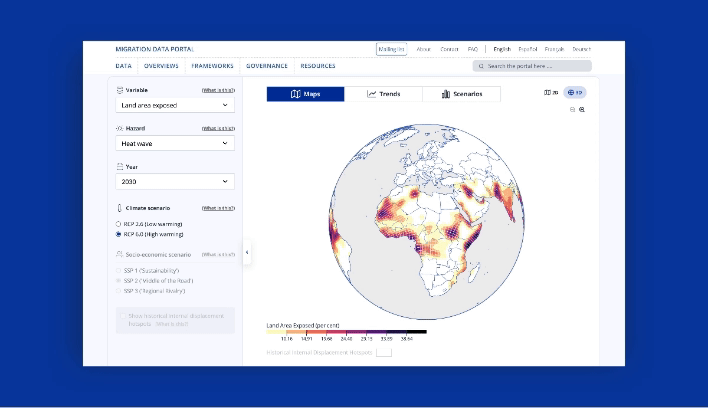
Task: Click the search magnifier icon
Action: tap(481, 66)
